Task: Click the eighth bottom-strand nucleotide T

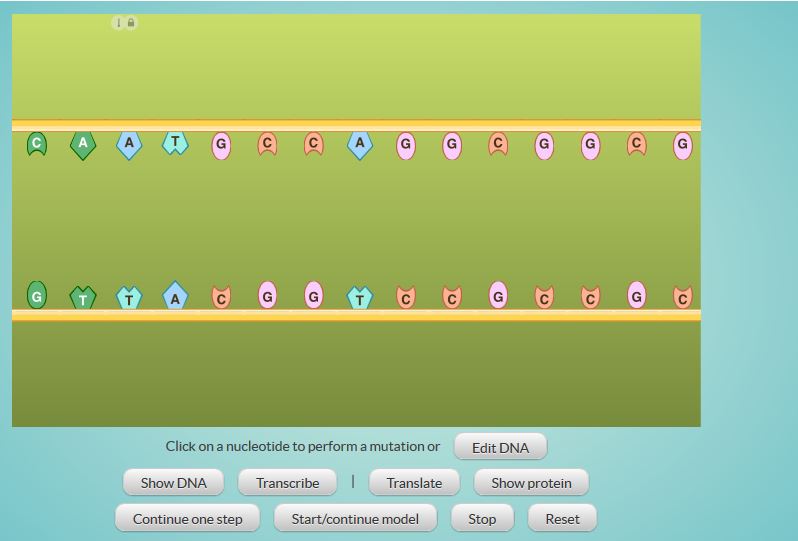Action: click(360, 298)
